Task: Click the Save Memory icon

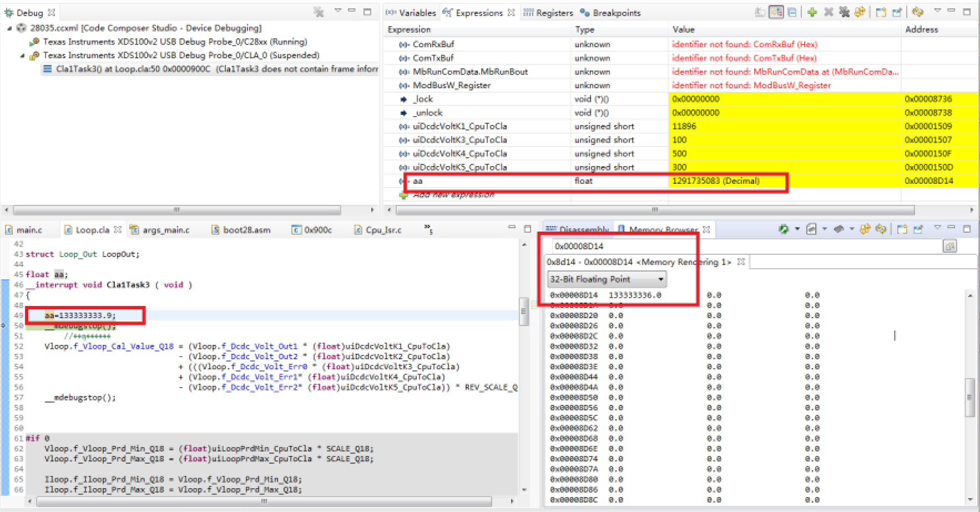Action: point(811,229)
